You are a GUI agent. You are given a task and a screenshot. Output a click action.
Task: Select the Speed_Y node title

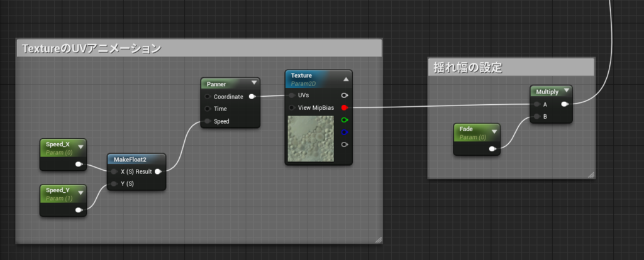click(58, 190)
